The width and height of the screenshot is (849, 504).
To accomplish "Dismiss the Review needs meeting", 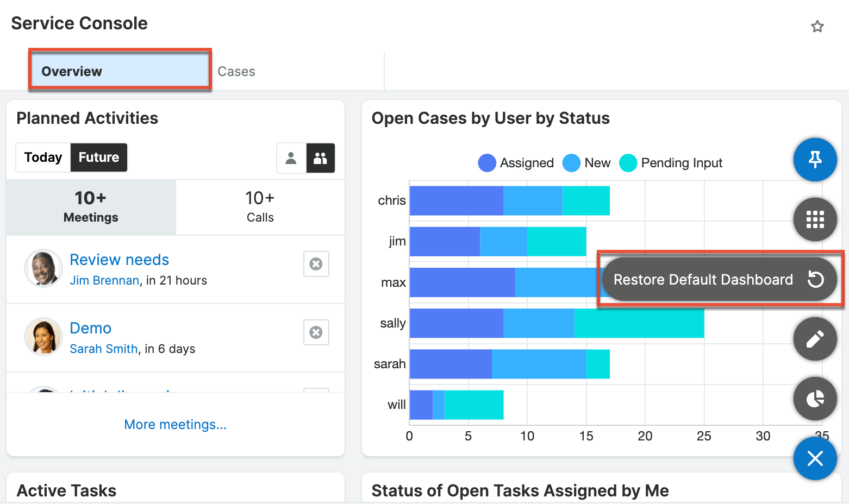I will coord(316,264).
